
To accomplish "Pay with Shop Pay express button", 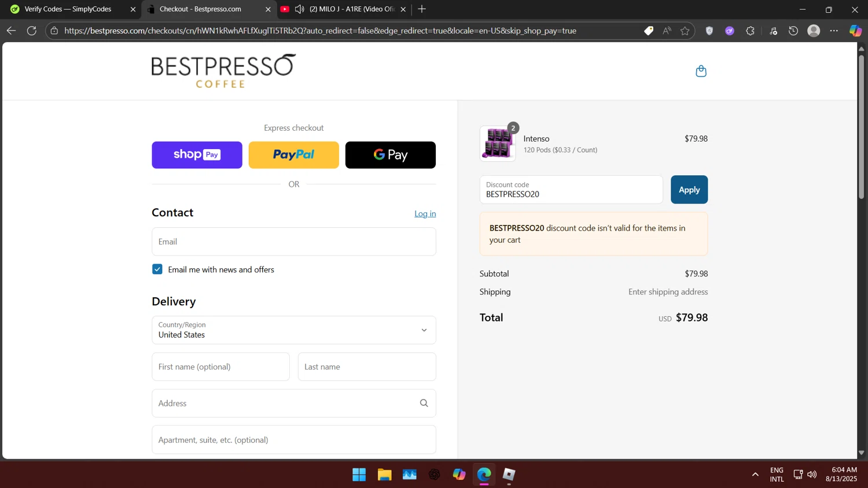I will [197, 155].
